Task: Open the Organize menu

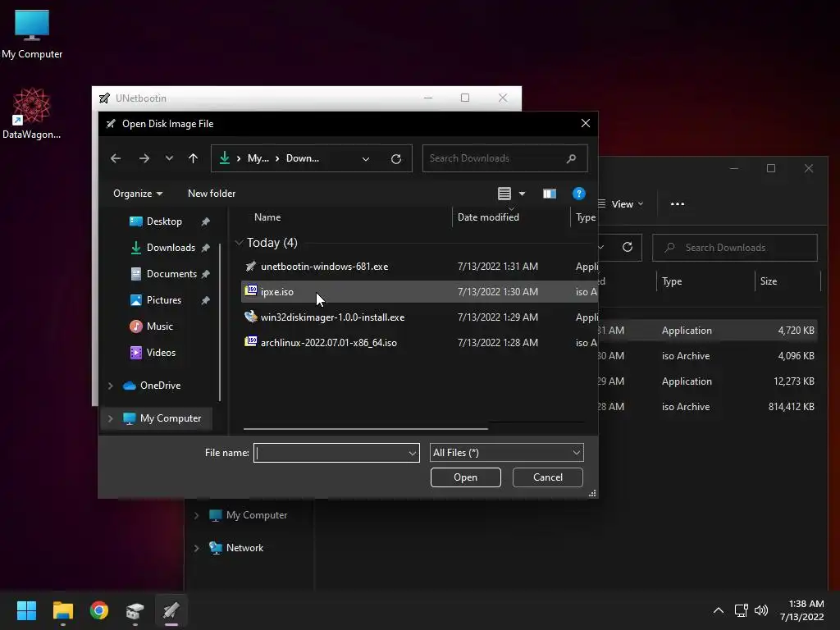Action: tap(138, 194)
